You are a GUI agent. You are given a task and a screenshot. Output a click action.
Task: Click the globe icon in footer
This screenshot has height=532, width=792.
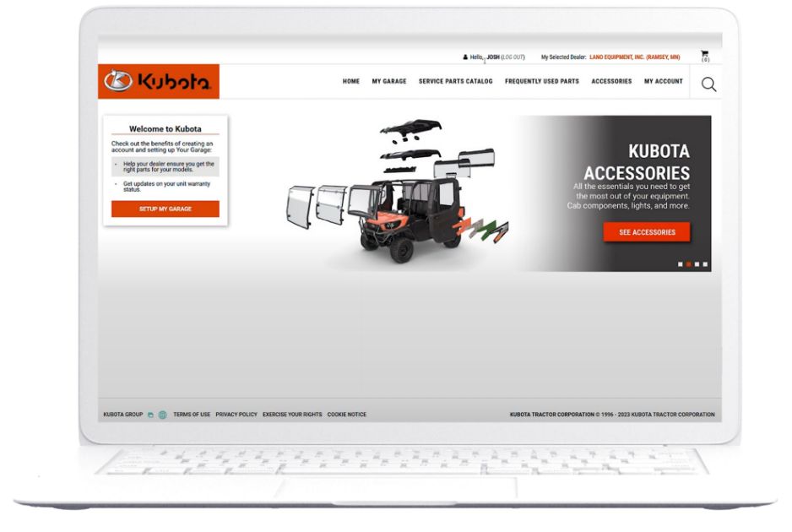163,415
